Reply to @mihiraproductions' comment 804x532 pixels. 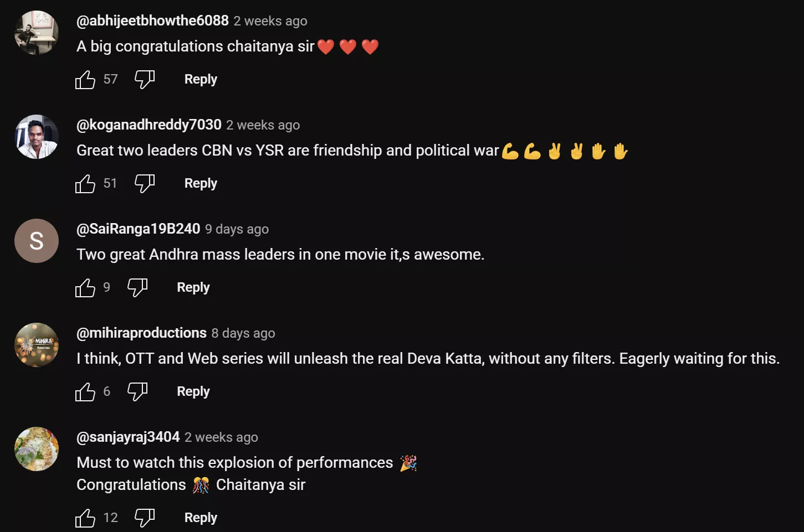[x=193, y=391]
